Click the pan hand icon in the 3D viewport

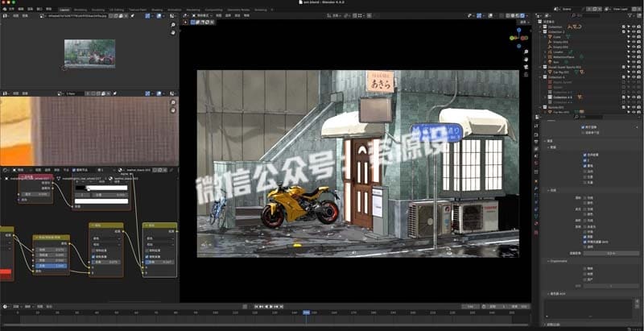(526, 60)
